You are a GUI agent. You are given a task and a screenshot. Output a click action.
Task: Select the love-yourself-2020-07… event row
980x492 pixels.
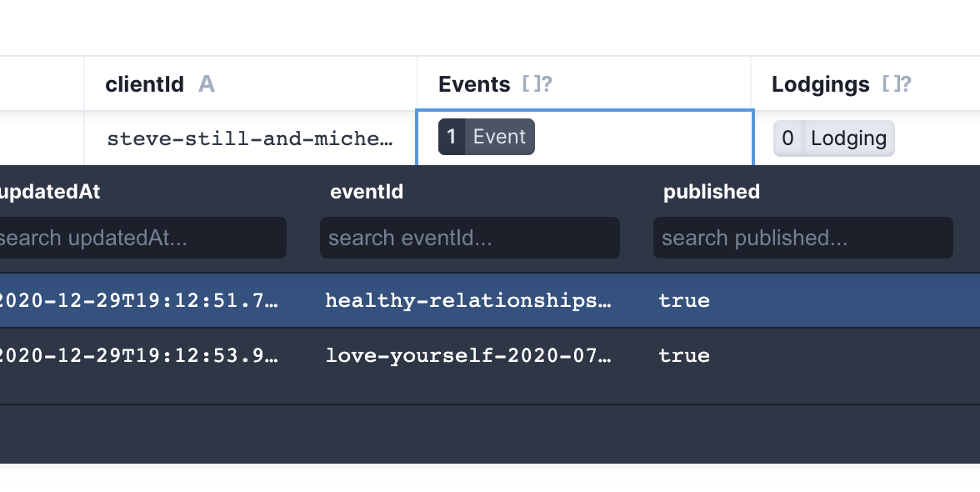click(x=490, y=355)
